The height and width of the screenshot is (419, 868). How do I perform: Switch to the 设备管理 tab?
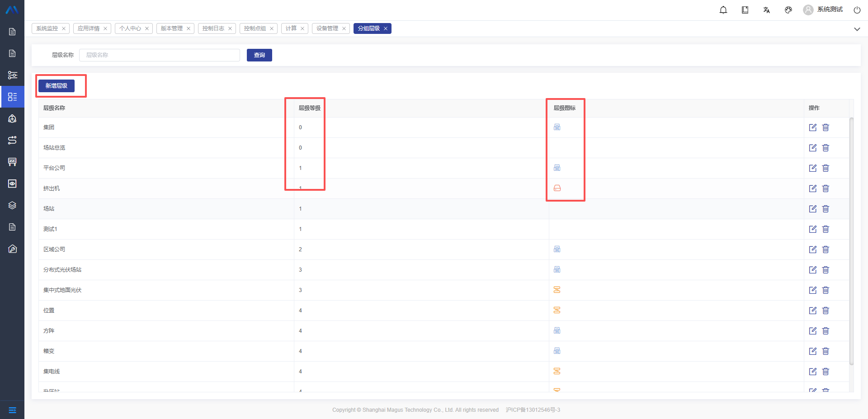pos(327,28)
